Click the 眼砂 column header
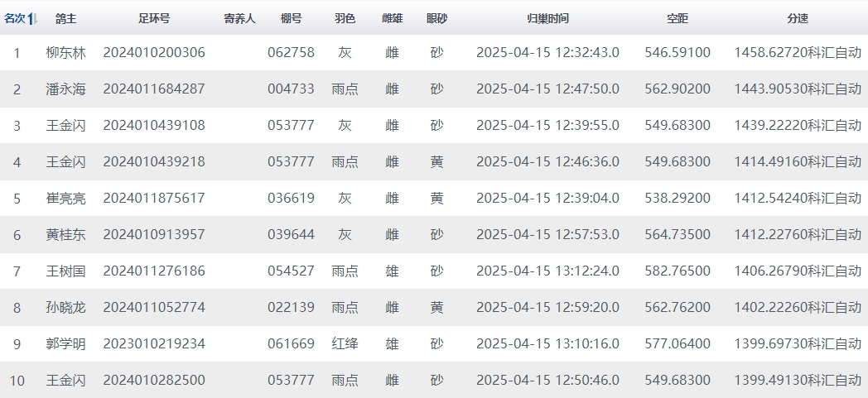 [x=436, y=18]
